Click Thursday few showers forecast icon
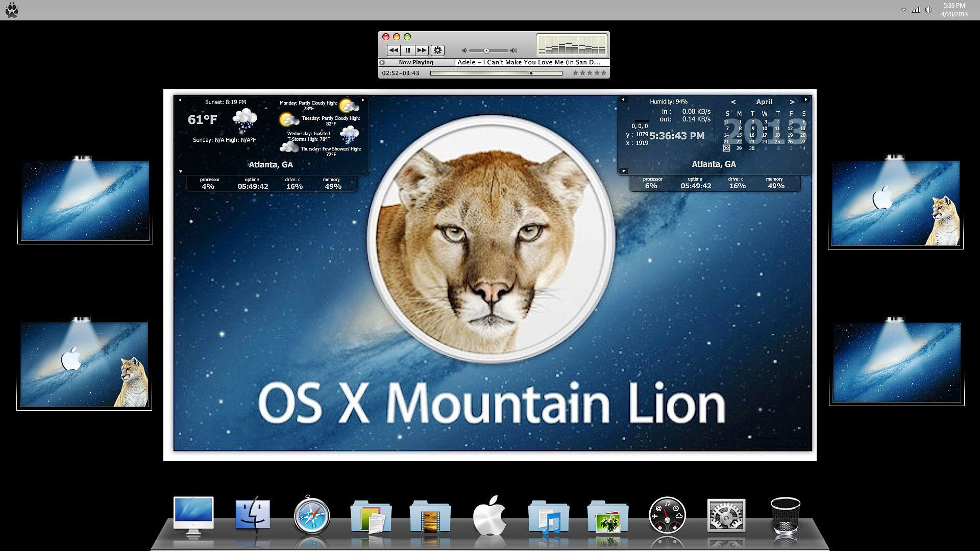Image resolution: width=980 pixels, height=551 pixels. 289,147
